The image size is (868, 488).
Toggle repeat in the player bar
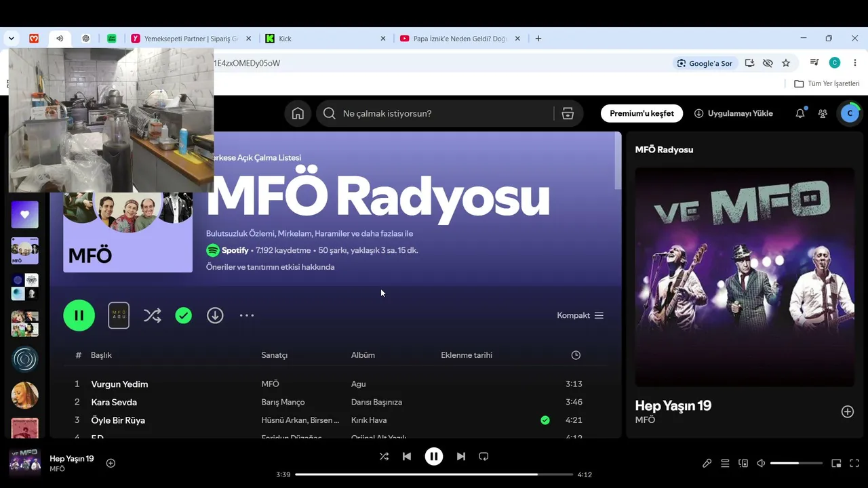pyautogui.click(x=484, y=456)
